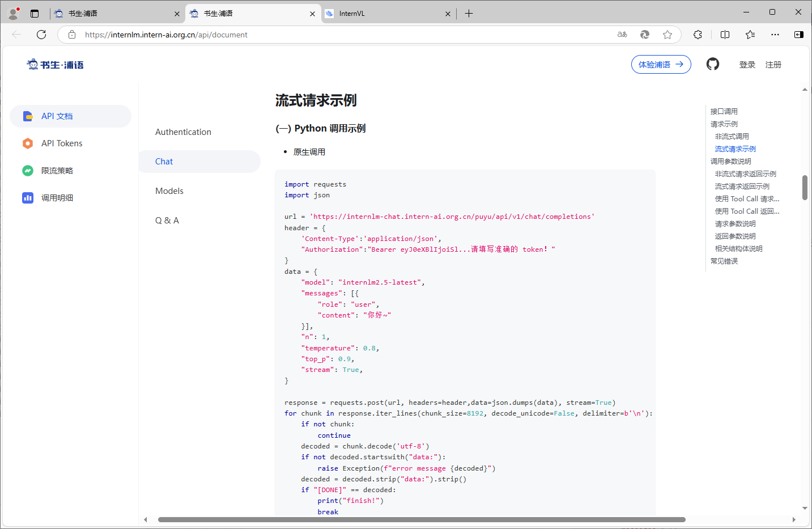Screen dimensions: 812x529
Task: Jump to 使用 Tool Call 返回 outline entry
Action: point(747,211)
